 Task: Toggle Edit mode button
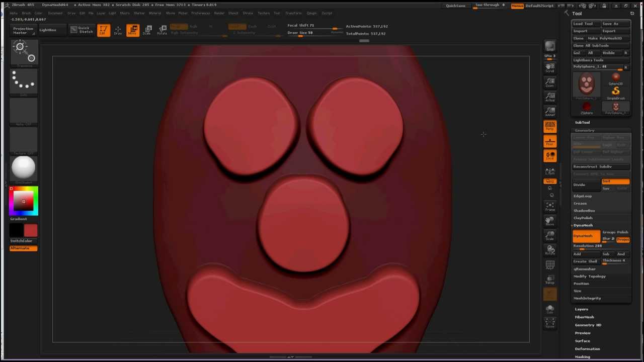pos(103,30)
